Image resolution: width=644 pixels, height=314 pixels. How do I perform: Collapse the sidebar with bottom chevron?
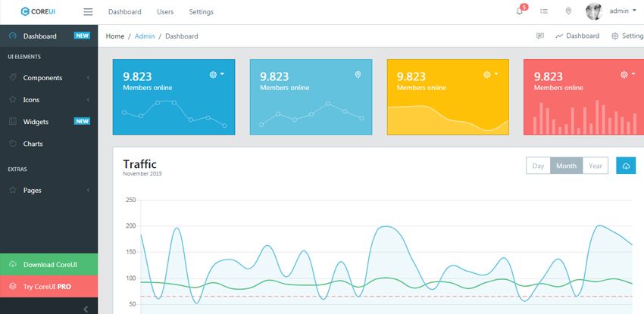tap(86, 309)
